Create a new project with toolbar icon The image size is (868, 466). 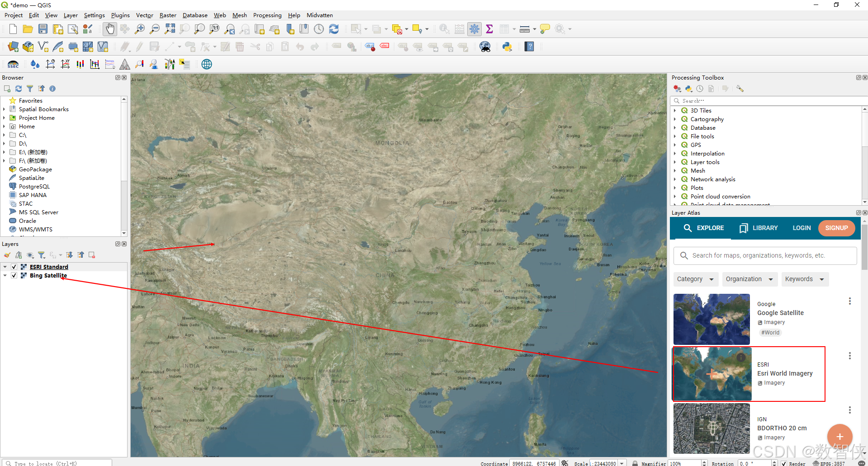pyautogui.click(x=13, y=29)
